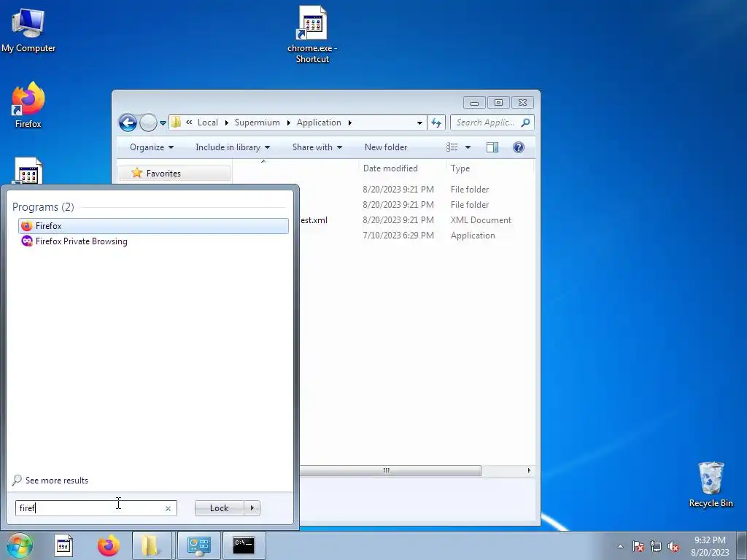Click the muted volume tray icon

click(x=673, y=546)
